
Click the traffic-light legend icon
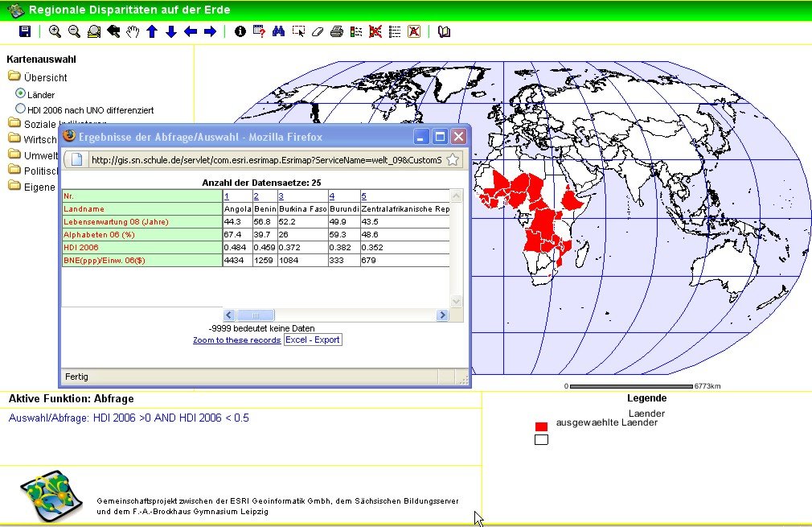click(x=356, y=31)
